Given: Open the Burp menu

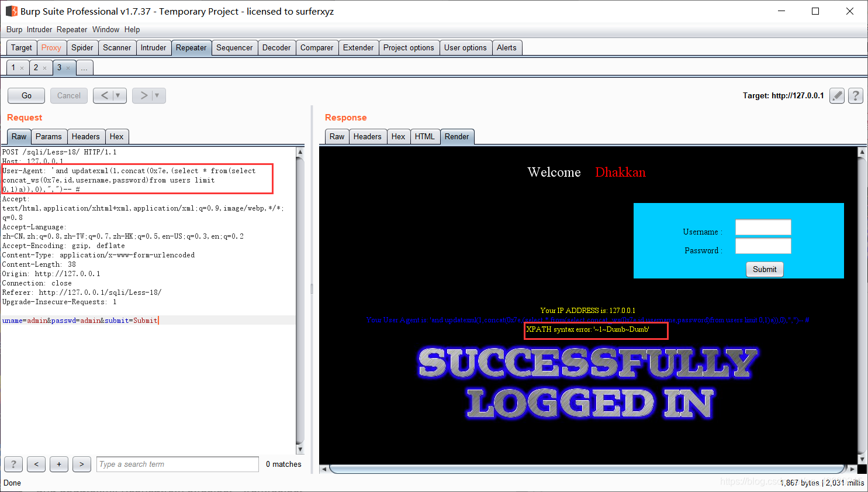Looking at the screenshot, I should tap(15, 29).
